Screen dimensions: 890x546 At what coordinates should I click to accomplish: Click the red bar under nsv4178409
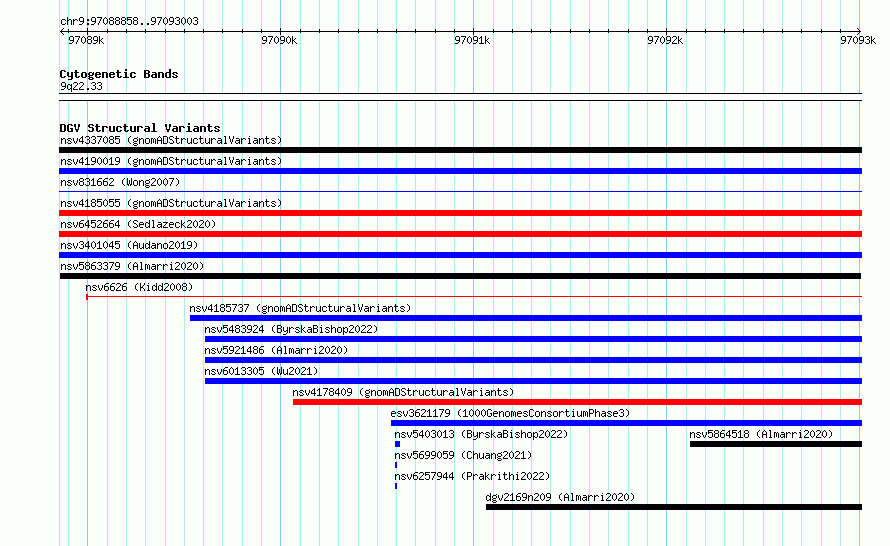pos(577,402)
